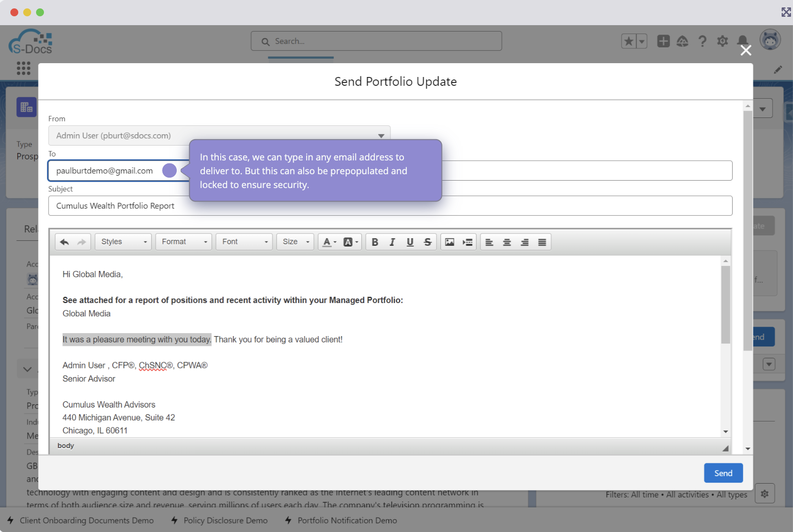793x532 pixels.
Task: Click the 'Hi Global Media,' greeting line
Action: pos(93,274)
